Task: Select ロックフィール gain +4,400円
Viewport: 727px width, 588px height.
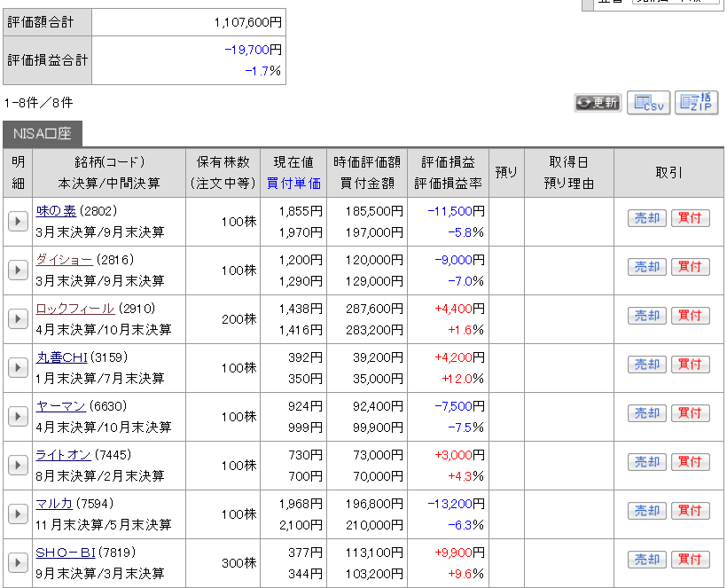Action: tap(459, 309)
